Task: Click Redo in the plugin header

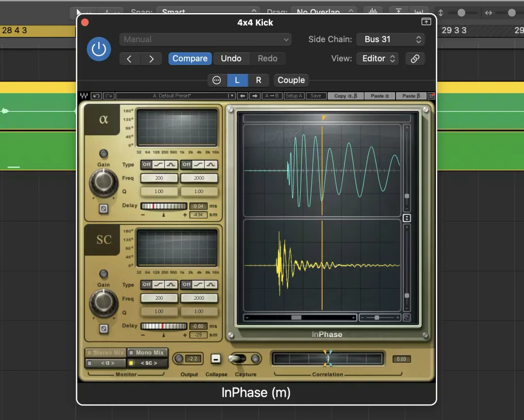Action: point(267,59)
